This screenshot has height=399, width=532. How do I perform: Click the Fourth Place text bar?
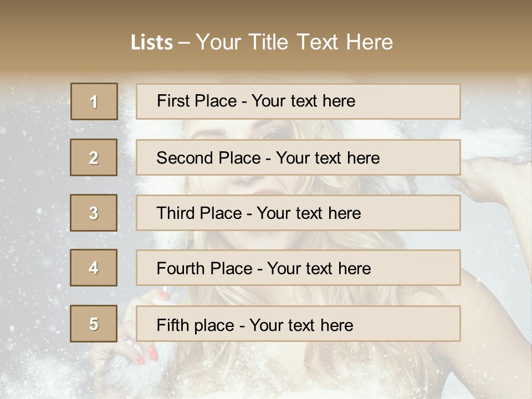298,268
